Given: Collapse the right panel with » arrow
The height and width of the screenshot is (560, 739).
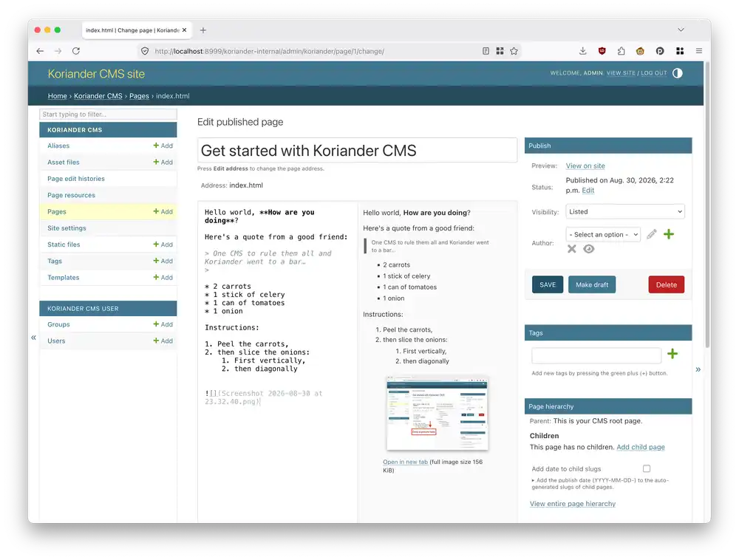Looking at the screenshot, I should [x=698, y=369].
